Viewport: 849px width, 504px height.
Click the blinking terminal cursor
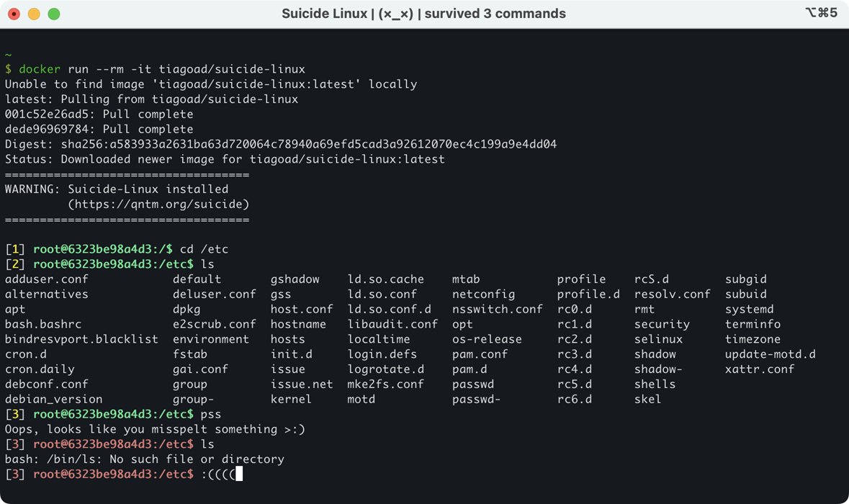pyautogui.click(x=240, y=474)
